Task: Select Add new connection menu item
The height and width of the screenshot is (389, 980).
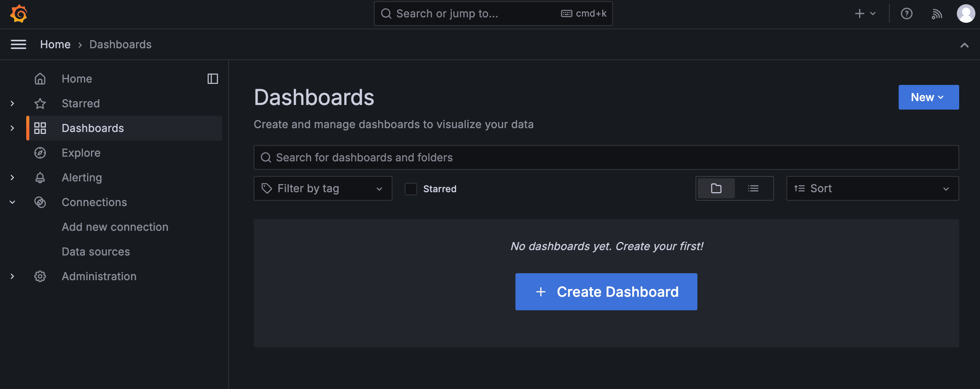Action: pos(115,227)
